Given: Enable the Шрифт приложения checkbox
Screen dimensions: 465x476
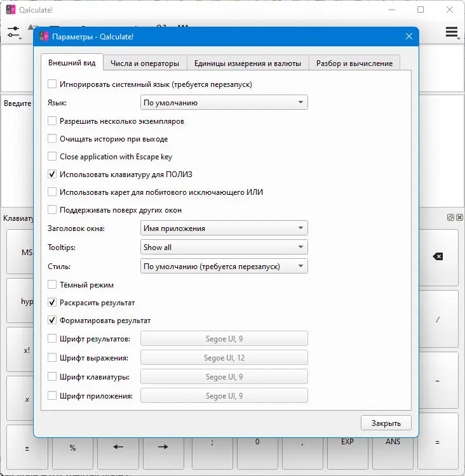Looking at the screenshot, I should 52,395.
